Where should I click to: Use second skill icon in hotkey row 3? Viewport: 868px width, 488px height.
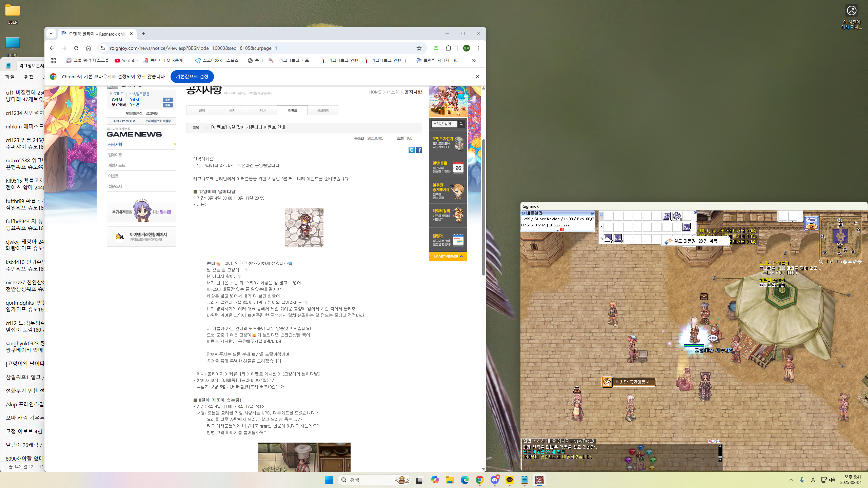(618, 239)
